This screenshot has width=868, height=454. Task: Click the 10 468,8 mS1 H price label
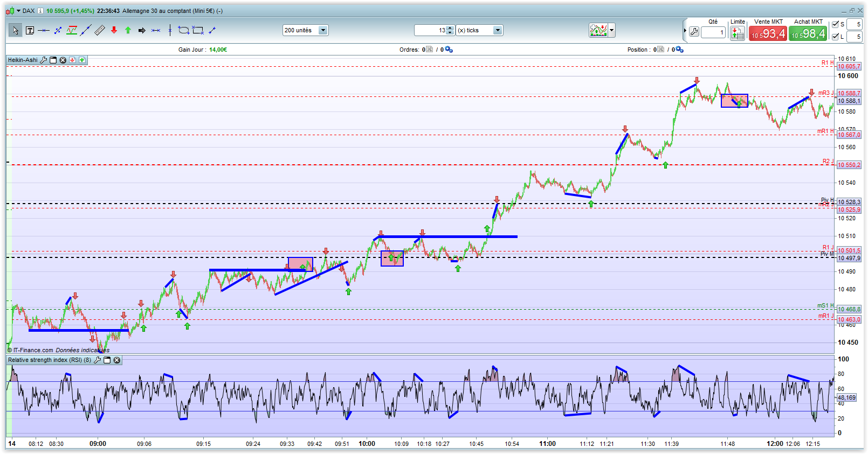(849, 310)
